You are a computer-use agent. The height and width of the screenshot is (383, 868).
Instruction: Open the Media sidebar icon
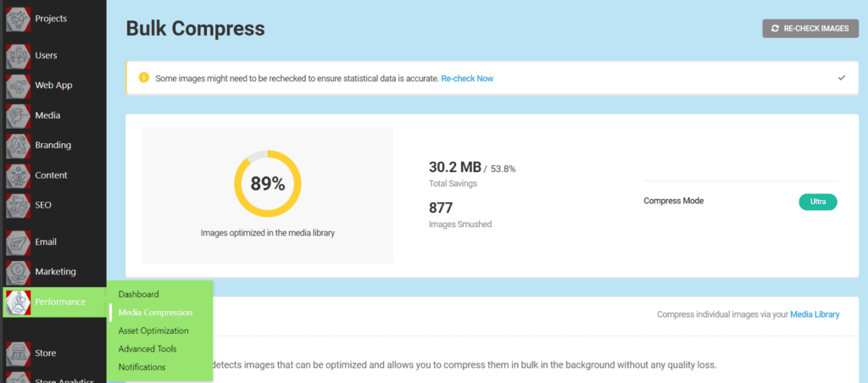pyautogui.click(x=19, y=116)
